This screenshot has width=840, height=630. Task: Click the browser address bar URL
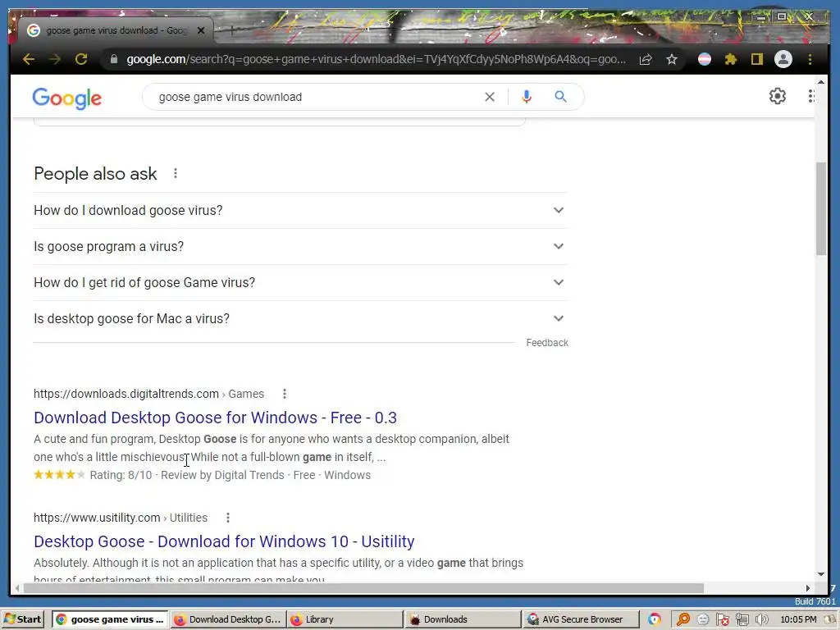(376, 59)
